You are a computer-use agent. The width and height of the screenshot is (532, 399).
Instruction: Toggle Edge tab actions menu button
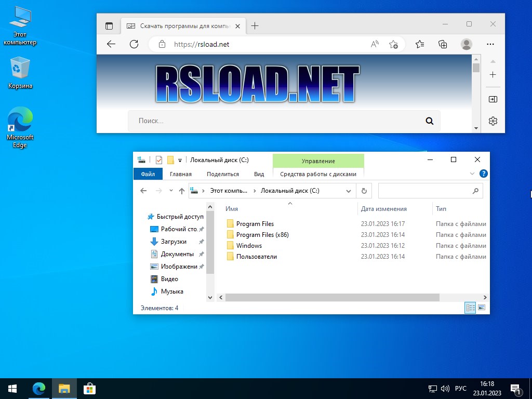click(109, 25)
